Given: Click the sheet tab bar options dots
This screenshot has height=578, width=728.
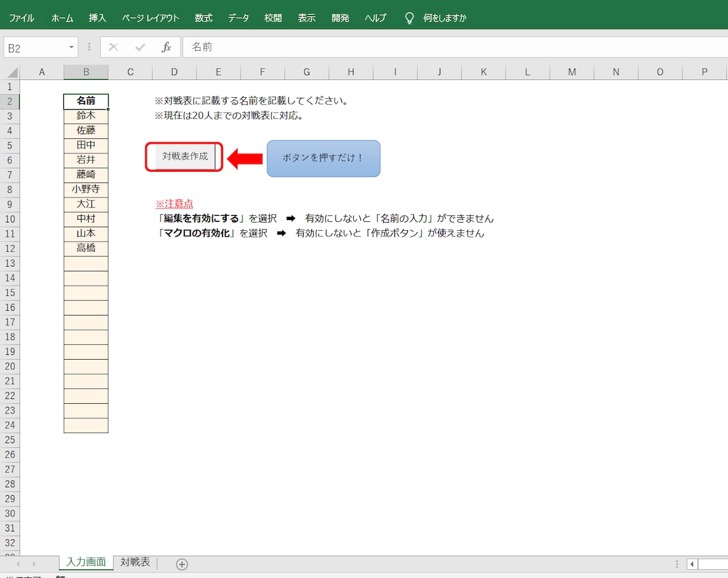Looking at the screenshot, I should tap(677, 564).
